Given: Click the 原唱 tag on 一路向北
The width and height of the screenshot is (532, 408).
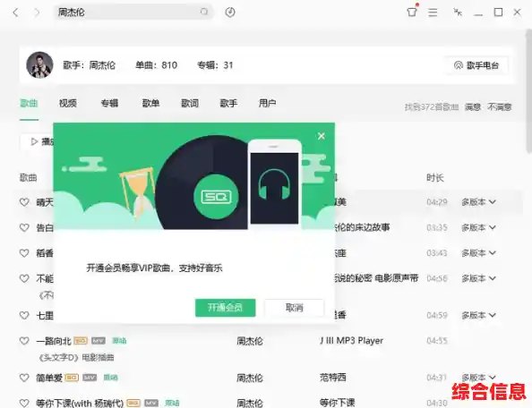Looking at the screenshot, I should coord(119,341).
